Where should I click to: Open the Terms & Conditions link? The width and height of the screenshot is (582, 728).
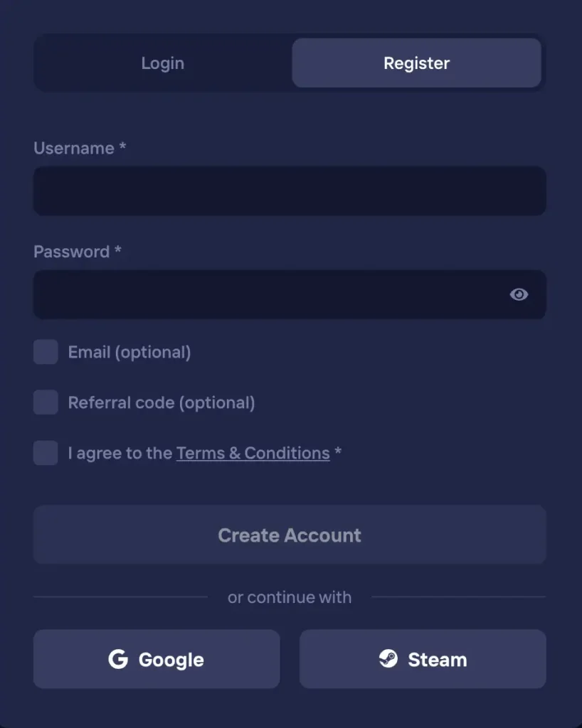[253, 453]
